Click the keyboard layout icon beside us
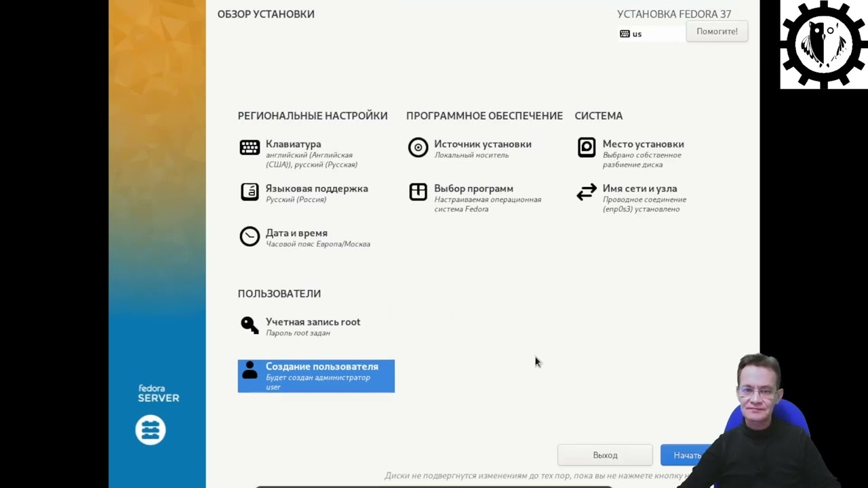The width and height of the screenshot is (868, 488). tap(625, 34)
